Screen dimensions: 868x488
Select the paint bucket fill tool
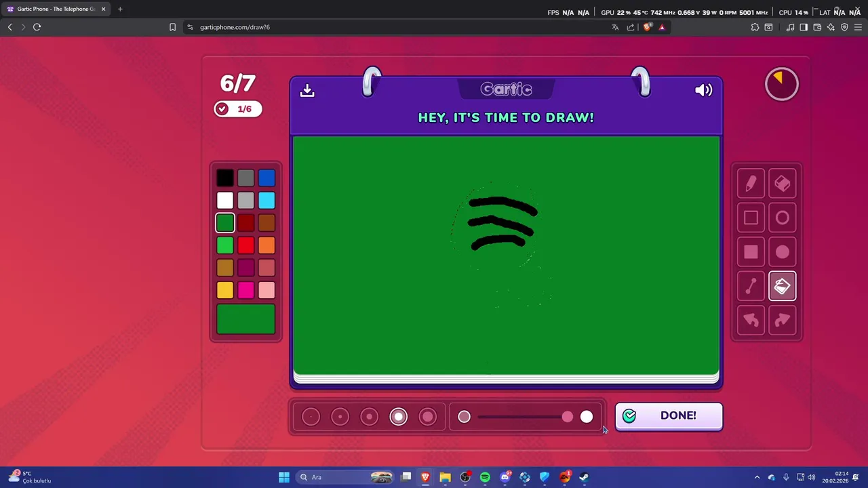pos(782,286)
